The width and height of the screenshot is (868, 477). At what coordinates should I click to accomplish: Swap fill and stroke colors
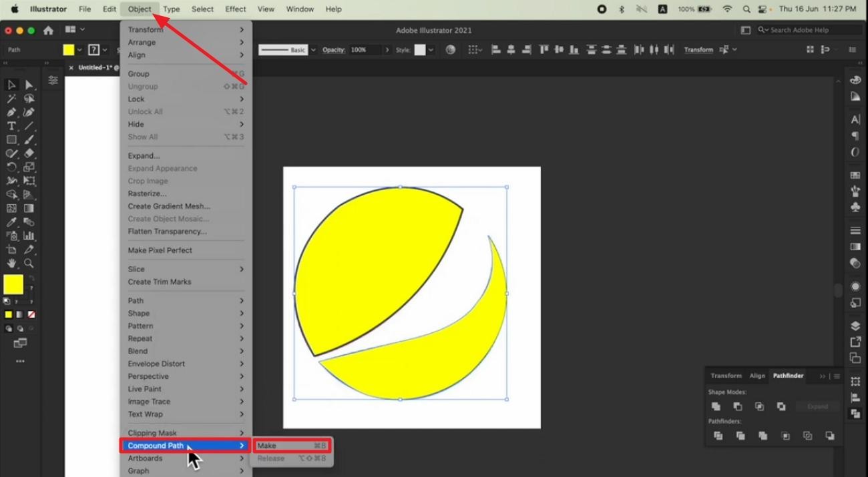tap(31, 278)
